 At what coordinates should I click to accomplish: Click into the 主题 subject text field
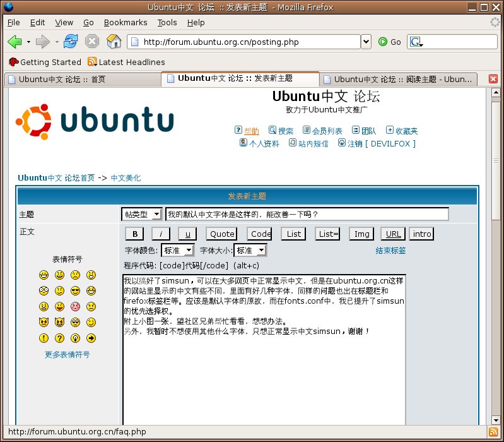coord(307,214)
